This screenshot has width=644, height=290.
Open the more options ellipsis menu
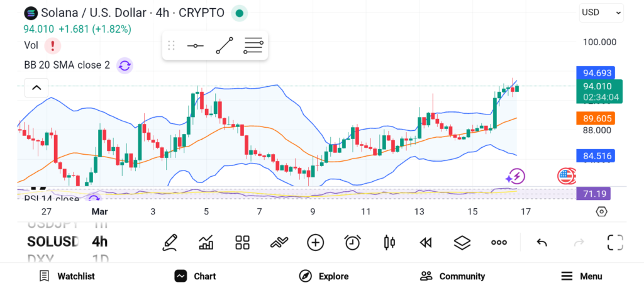(499, 242)
